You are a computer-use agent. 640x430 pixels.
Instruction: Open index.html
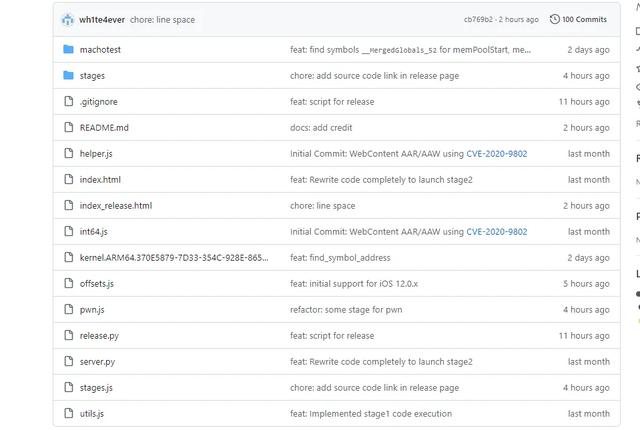[x=100, y=180]
